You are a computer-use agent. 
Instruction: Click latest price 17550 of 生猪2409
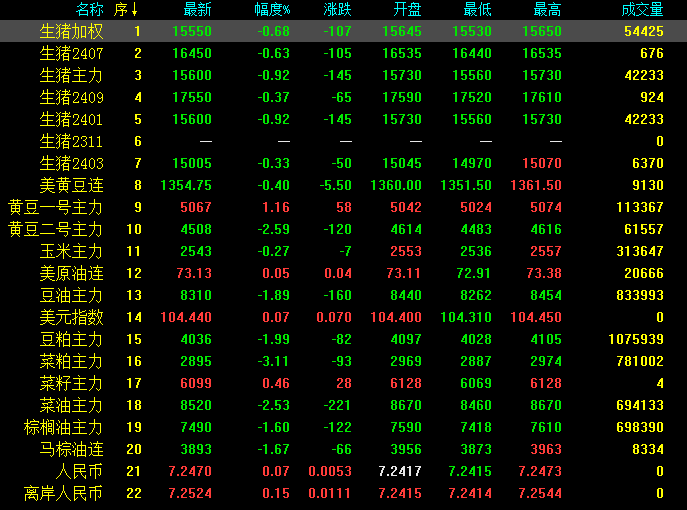[x=192, y=97]
